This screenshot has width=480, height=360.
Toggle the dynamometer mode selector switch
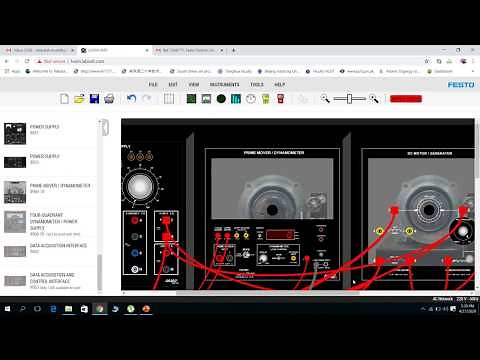point(246,255)
